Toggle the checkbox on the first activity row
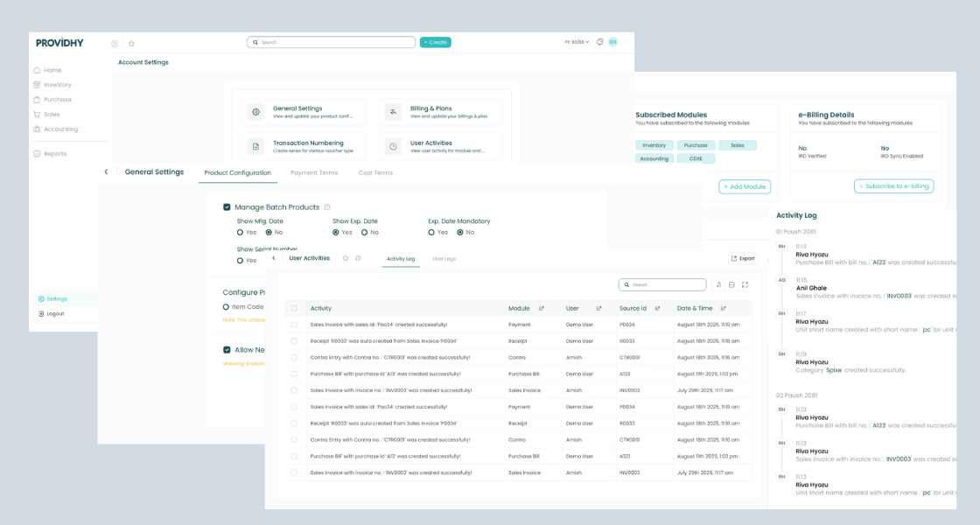This screenshot has height=525, width=980. [293, 325]
